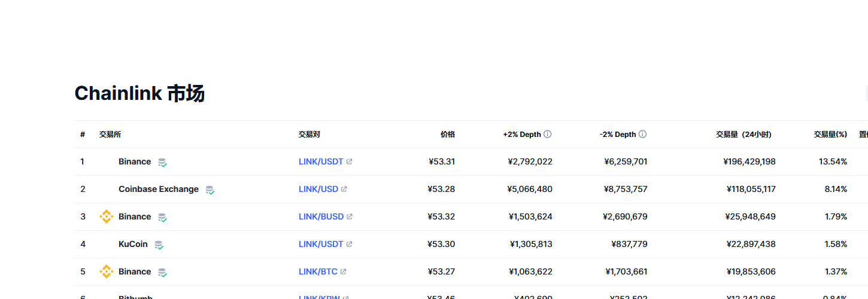
Task: Click the proof-of-reserves icon beside Coinbase Exchange
Action: 210,190
